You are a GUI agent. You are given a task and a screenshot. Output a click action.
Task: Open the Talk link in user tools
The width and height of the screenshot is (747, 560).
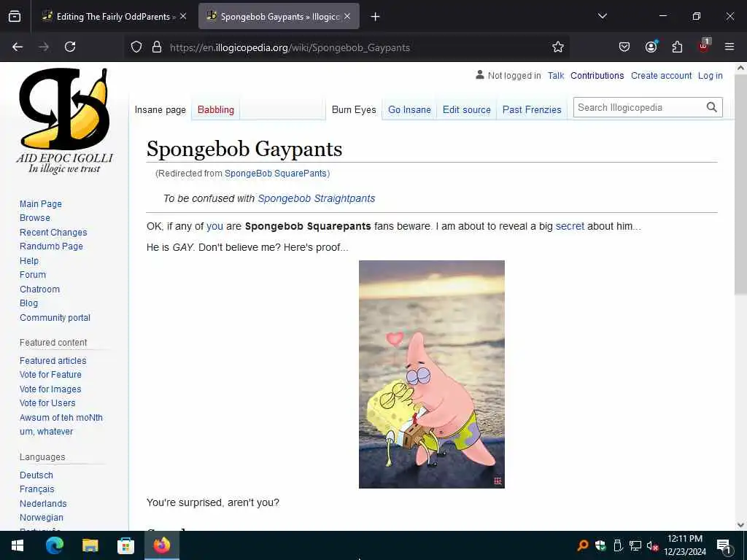[555, 76]
